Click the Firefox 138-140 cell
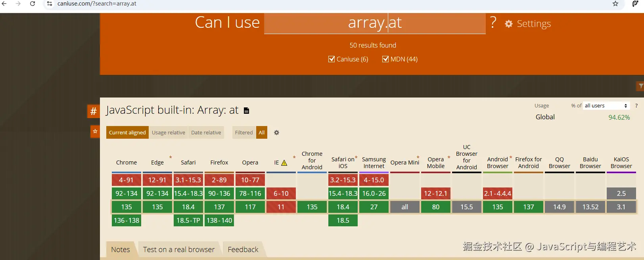The image size is (644, 260). click(219, 220)
